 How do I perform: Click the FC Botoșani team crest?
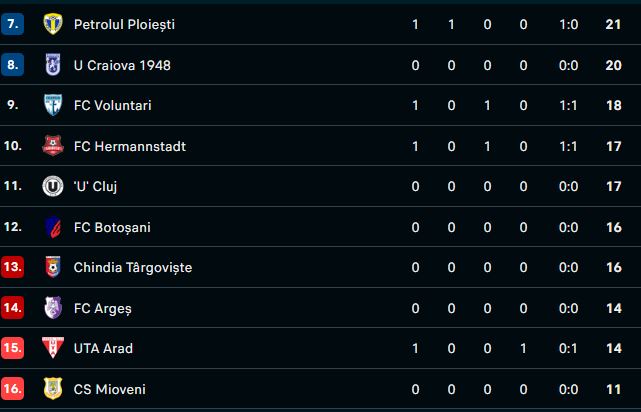(x=52, y=227)
